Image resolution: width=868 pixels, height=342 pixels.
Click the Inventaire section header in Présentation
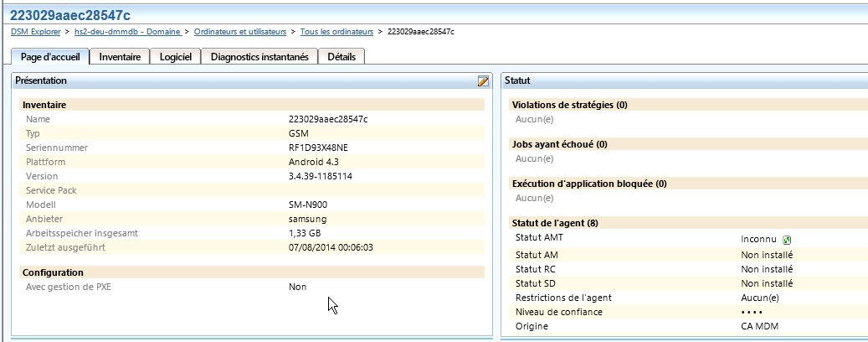44,105
